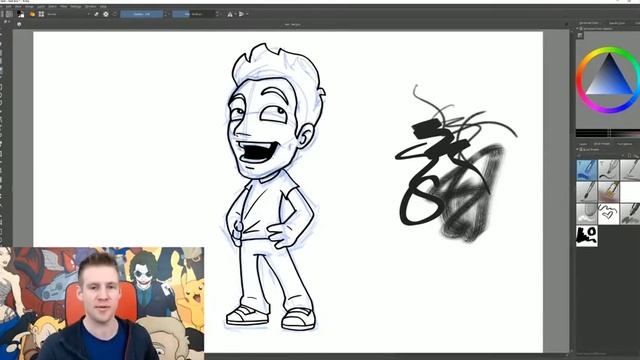Open the Window menu
The image size is (640, 360).
(91, 7)
